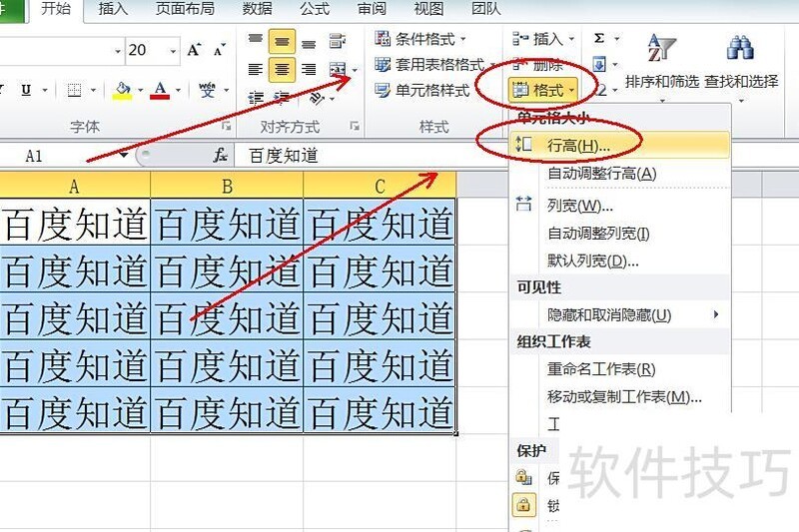Choose 列宽(W)... menu item
This screenshot has height=532, width=799.
tap(620, 206)
